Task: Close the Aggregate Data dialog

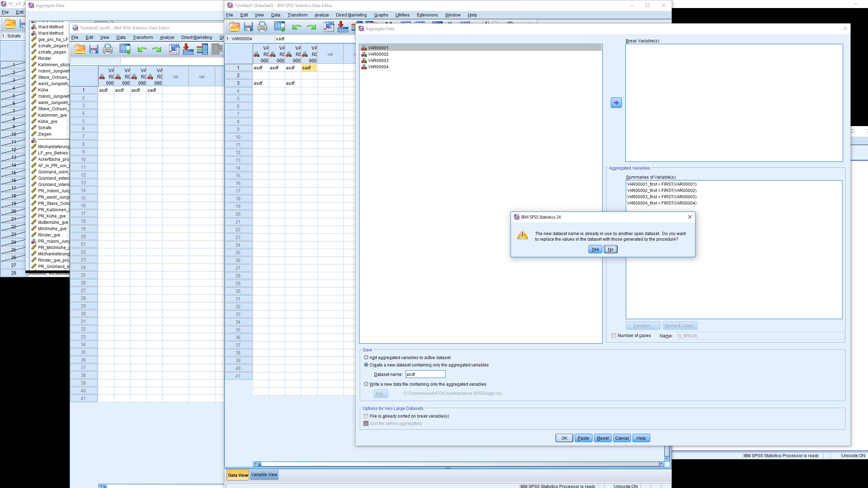Action: pyautogui.click(x=845, y=29)
